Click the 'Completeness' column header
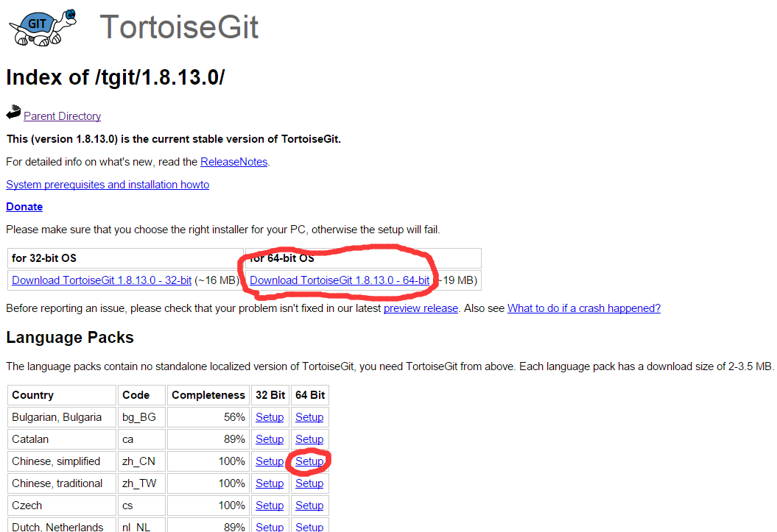 click(x=208, y=395)
